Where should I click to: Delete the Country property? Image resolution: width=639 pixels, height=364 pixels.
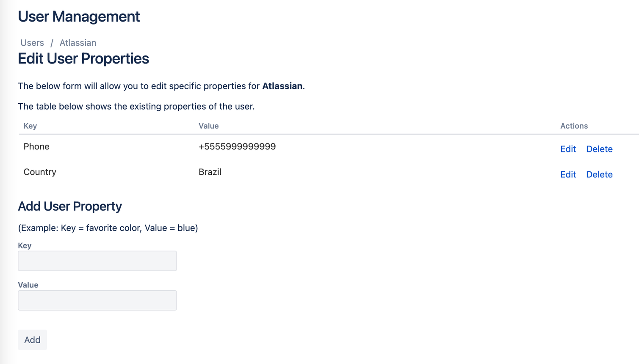[599, 174]
